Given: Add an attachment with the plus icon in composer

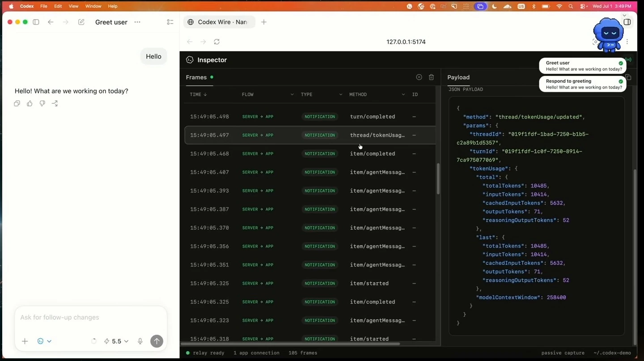Looking at the screenshot, I should click(x=25, y=341).
